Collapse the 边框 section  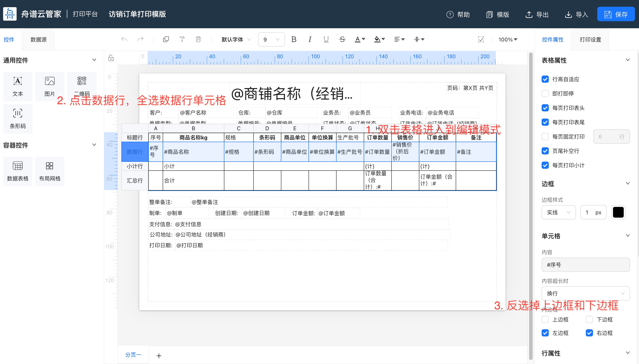(628, 184)
